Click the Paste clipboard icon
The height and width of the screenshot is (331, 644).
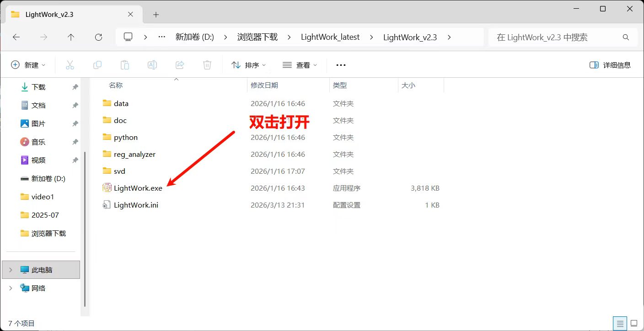click(x=125, y=65)
